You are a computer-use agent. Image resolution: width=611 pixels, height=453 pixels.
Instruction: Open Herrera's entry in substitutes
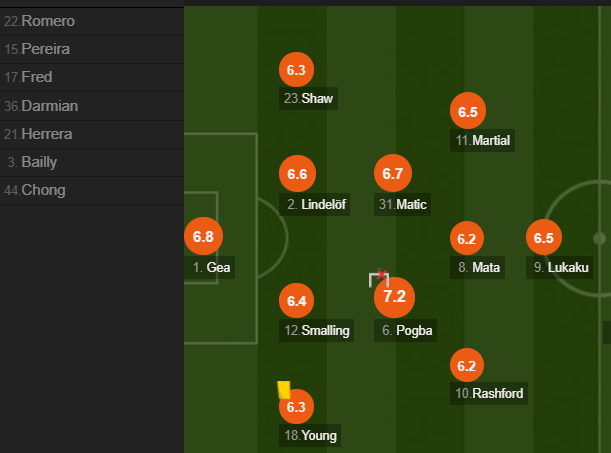coord(92,134)
